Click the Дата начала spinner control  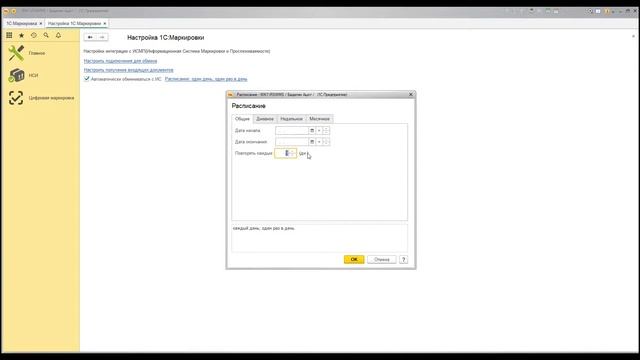326,131
